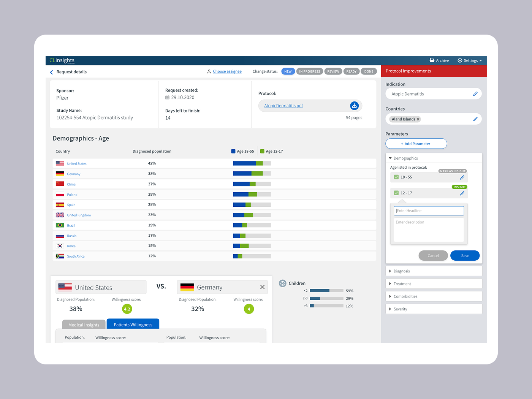The width and height of the screenshot is (532, 399).
Task: Switch to the Medical Insights tab
Action: coord(84,325)
